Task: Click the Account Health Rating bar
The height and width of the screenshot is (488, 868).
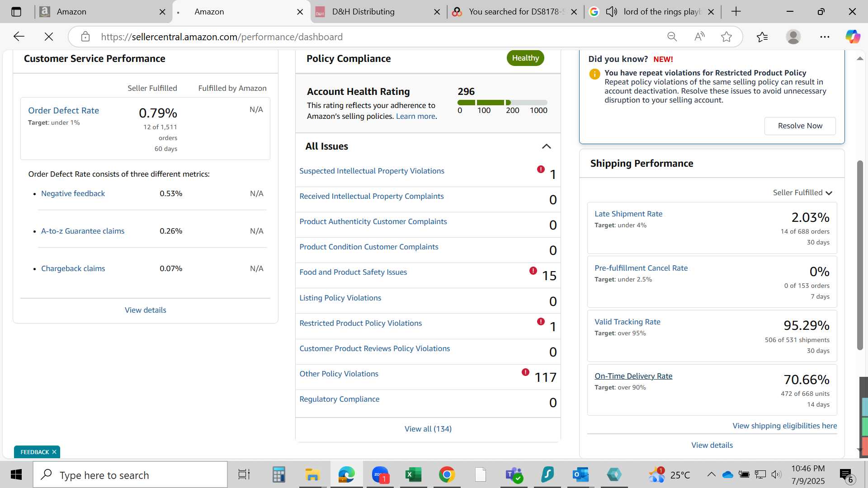Action: click(502, 103)
